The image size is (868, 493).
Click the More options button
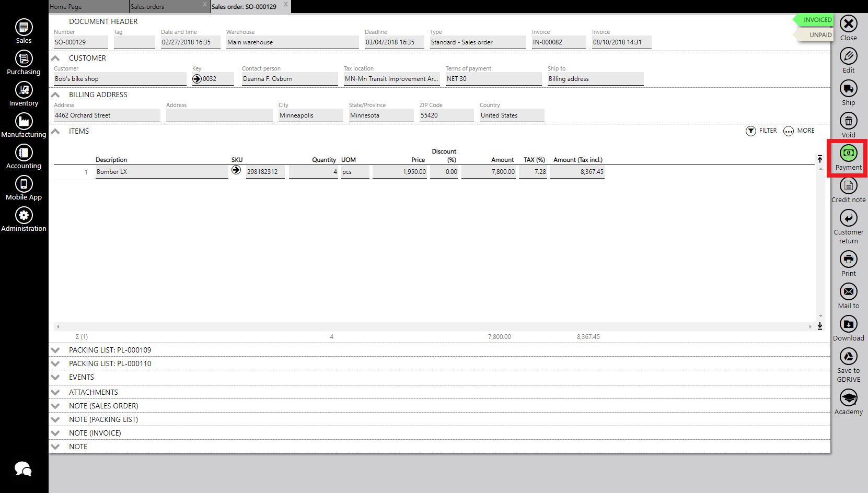click(798, 131)
